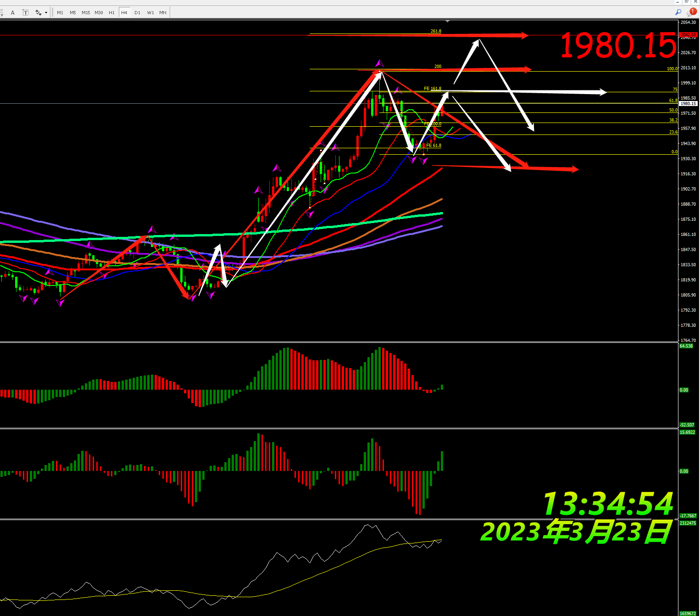Click the current price 1980.15 axis label
700x616 pixels.
click(x=688, y=104)
